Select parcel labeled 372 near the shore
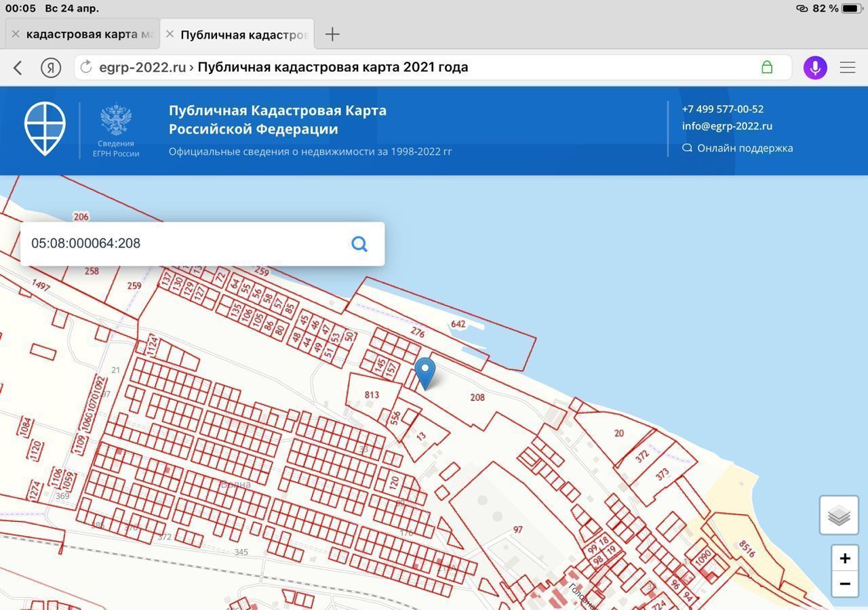 pyautogui.click(x=642, y=456)
